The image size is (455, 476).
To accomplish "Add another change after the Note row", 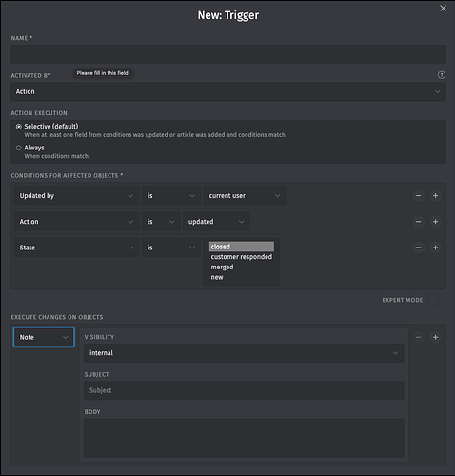I will coord(435,337).
